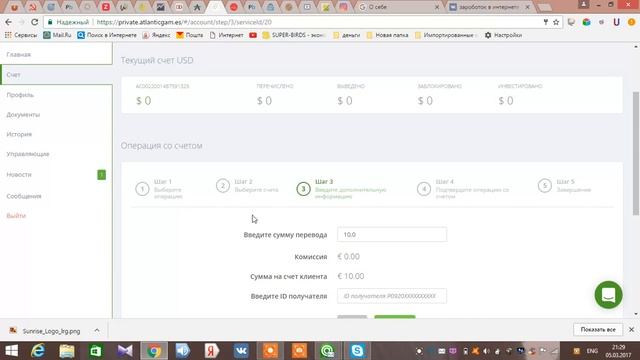640x360 pixels.
Task: Click the browser back arrow
Action: (x=8, y=22)
